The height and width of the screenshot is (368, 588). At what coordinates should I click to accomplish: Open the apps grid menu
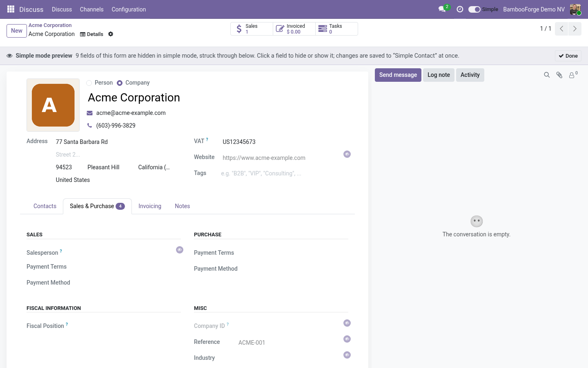tap(11, 9)
